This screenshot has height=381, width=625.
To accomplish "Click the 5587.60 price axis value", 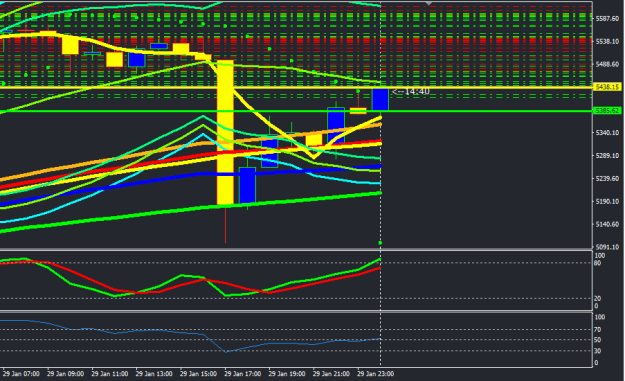I will (607, 19).
